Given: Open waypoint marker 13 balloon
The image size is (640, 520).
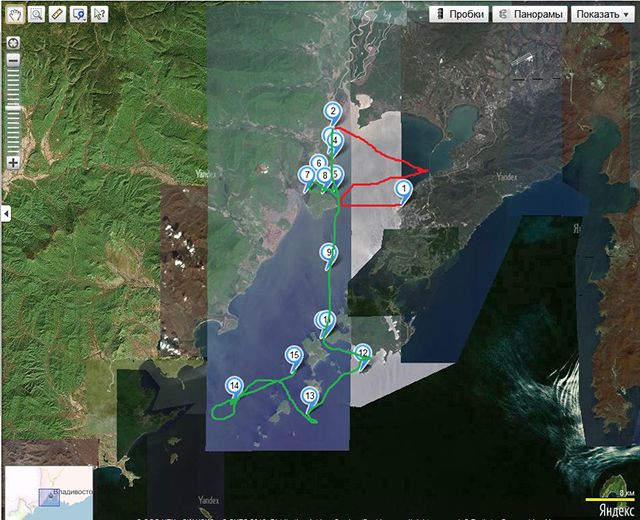Looking at the screenshot, I should pyautogui.click(x=309, y=397).
